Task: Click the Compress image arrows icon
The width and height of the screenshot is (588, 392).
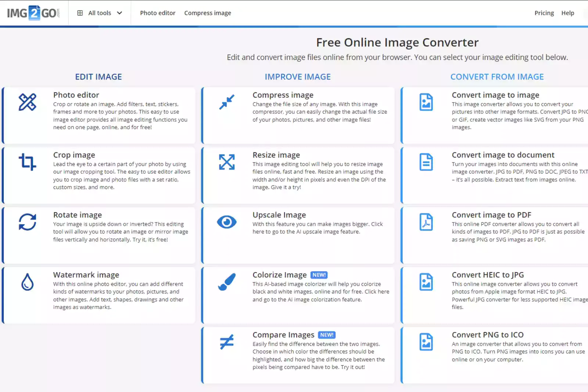Action: pos(226,102)
